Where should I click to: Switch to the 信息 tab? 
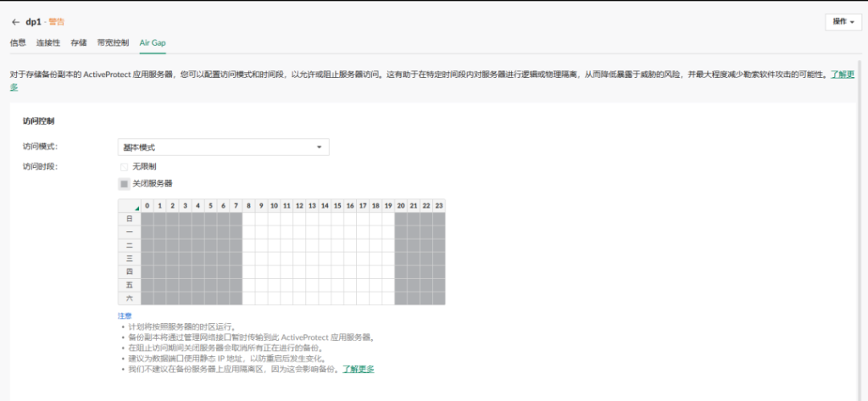coord(18,42)
